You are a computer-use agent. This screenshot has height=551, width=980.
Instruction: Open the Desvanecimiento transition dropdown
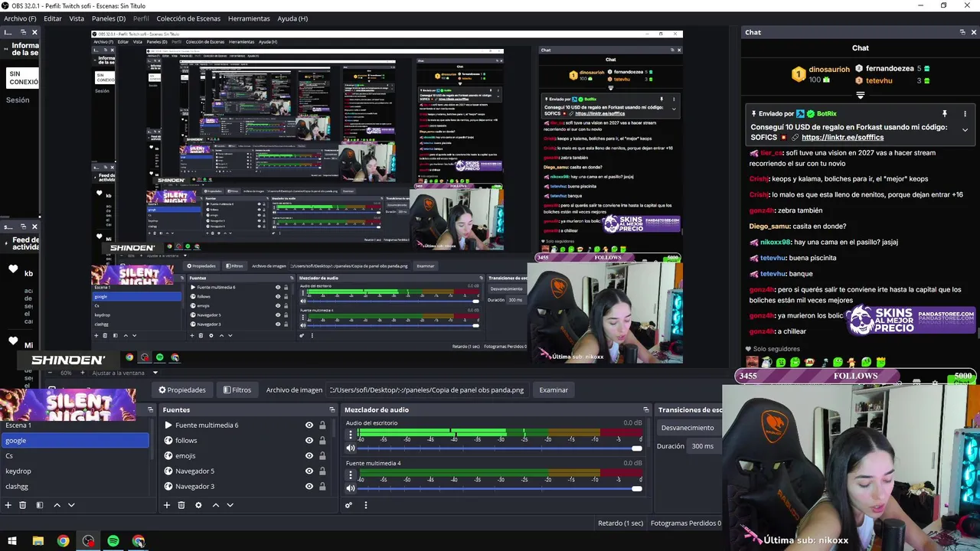[689, 428]
